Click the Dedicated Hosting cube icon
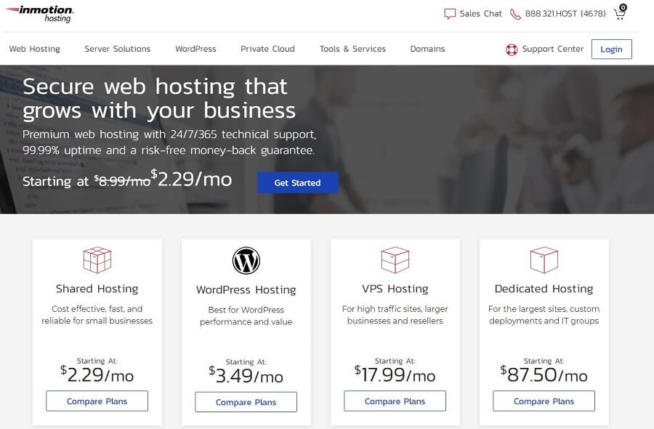The image size is (654, 429). pos(544,260)
